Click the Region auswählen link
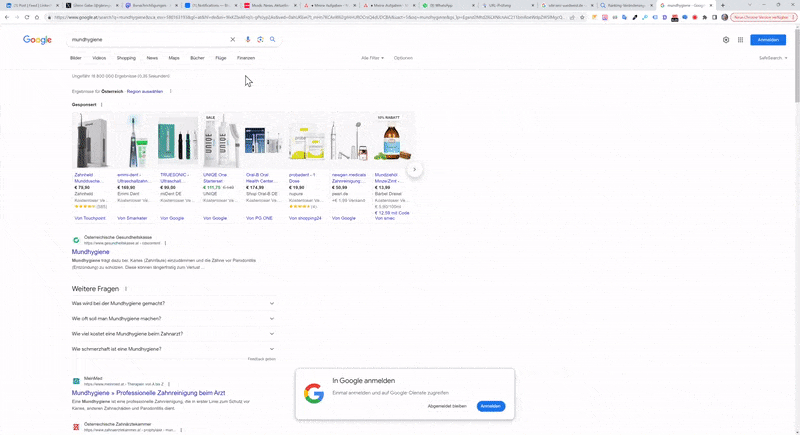Viewport: 800px width, 435px height. click(145, 91)
